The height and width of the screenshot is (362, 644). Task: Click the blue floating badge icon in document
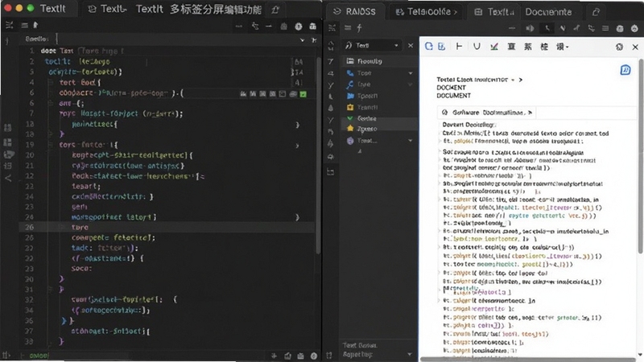pyautogui.click(x=625, y=70)
